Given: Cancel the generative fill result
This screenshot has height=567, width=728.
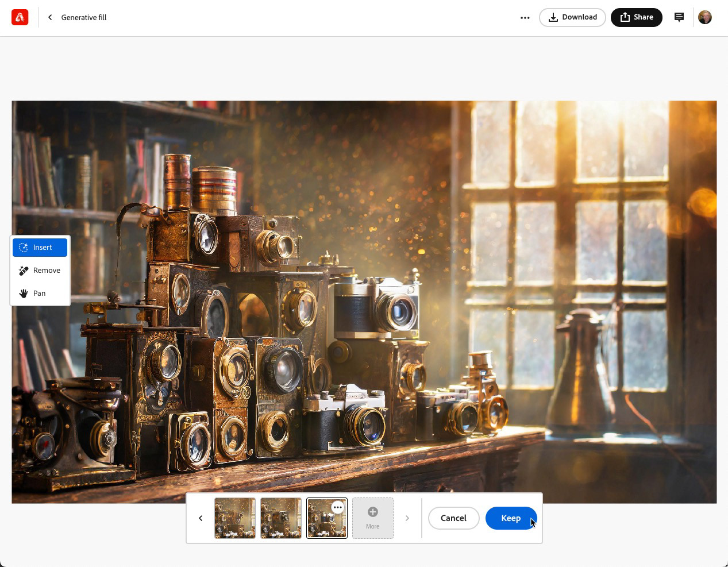Looking at the screenshot, I should click(x=453, y=518).
